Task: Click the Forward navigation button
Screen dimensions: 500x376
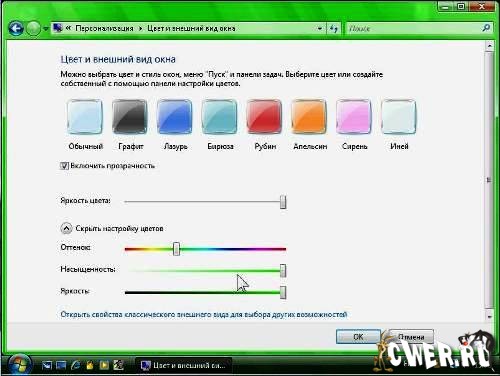Action: coord(33,28)
